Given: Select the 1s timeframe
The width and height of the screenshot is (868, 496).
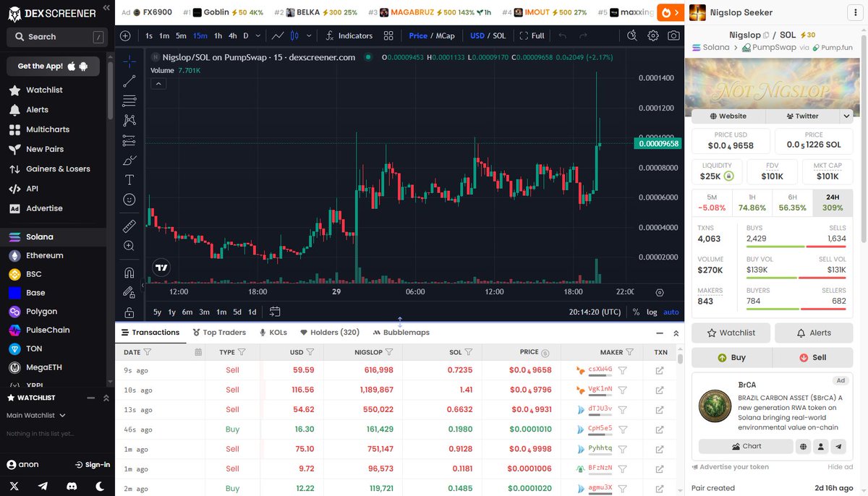Looking at the screenshot, I should (149, 35).
